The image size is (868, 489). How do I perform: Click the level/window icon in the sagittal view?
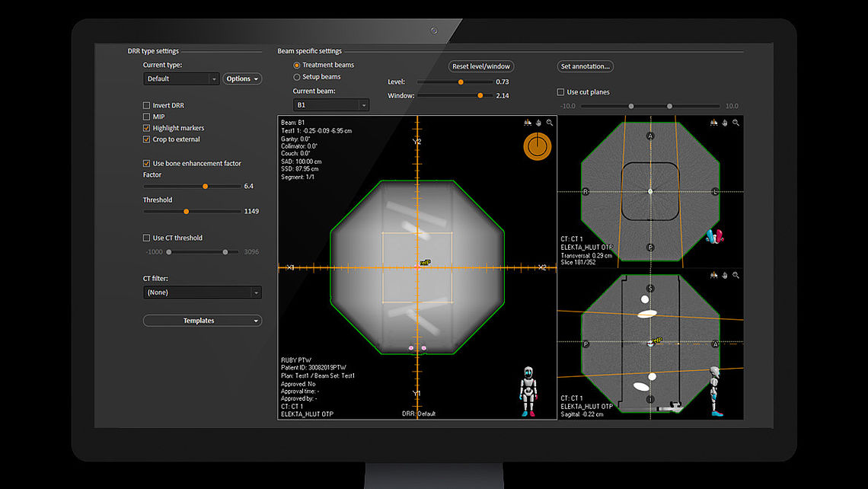click(x=713, y=275)
